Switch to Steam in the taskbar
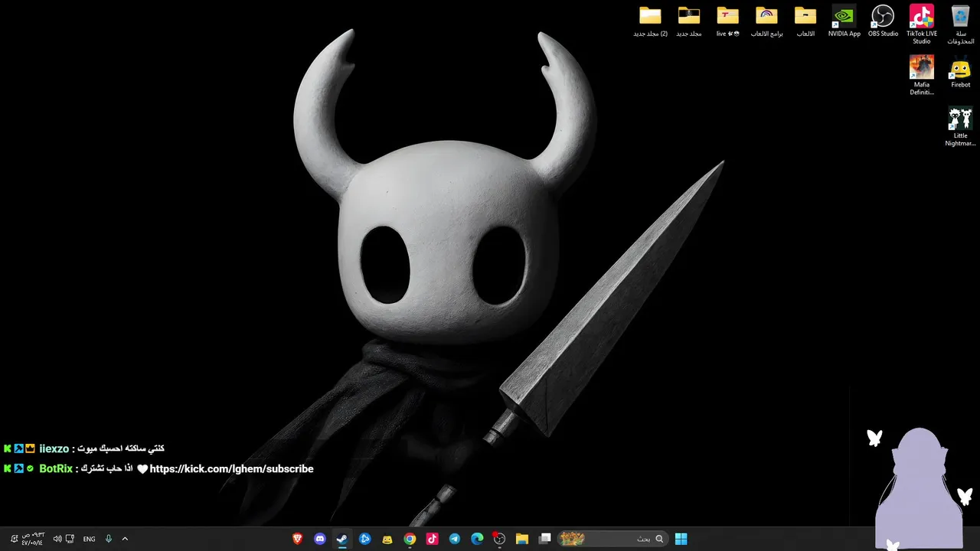980x551 pixels. click(x=342, y=539)
